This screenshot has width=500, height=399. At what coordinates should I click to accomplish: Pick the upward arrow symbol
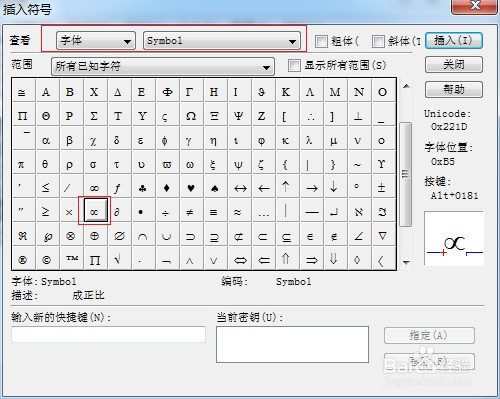pyautogui.click(x=286, y=188)
